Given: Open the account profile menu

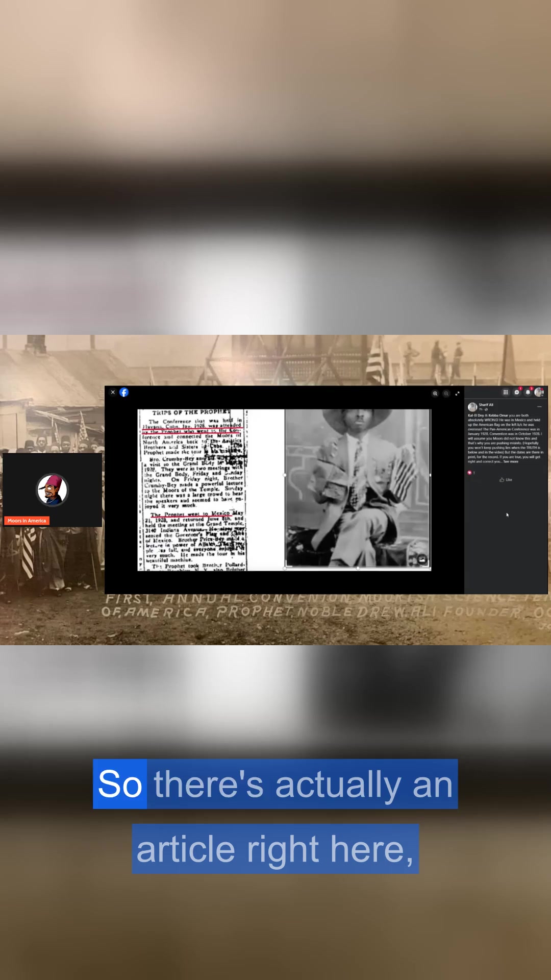Looking at the screenshot, I should 539,392.
